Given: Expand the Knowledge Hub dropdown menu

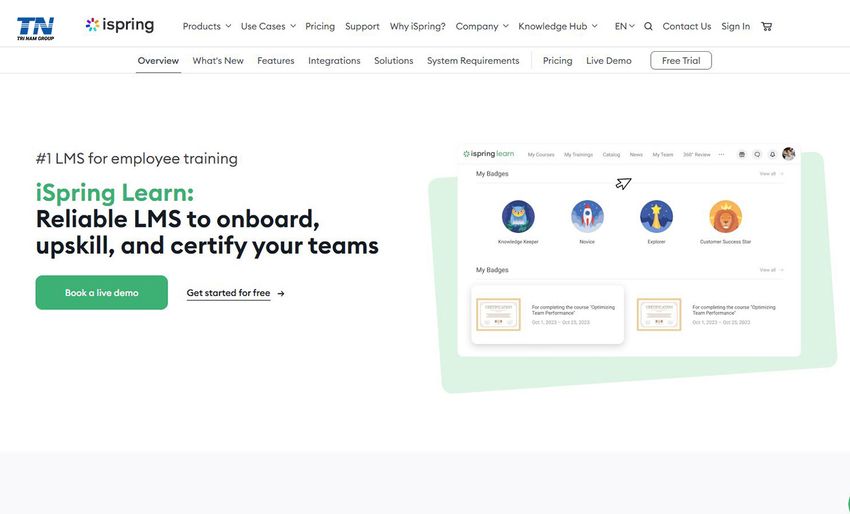Looking at the screenshot, I should click(x=558, y=26).
